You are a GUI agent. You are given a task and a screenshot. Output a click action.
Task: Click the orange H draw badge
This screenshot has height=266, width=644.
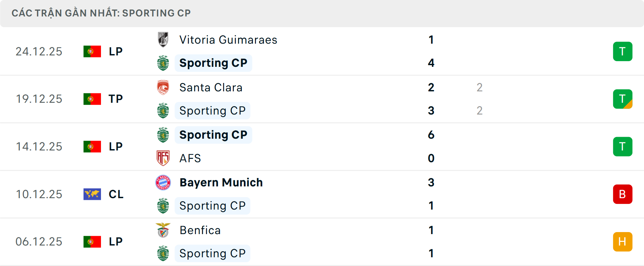click(x=623, y=242)
